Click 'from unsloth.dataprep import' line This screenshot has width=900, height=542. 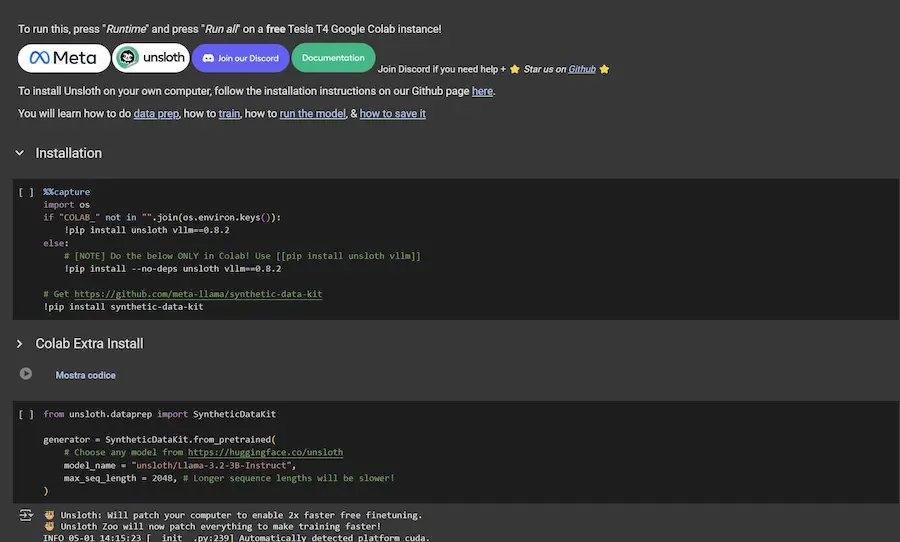click(x=160, y=414)
